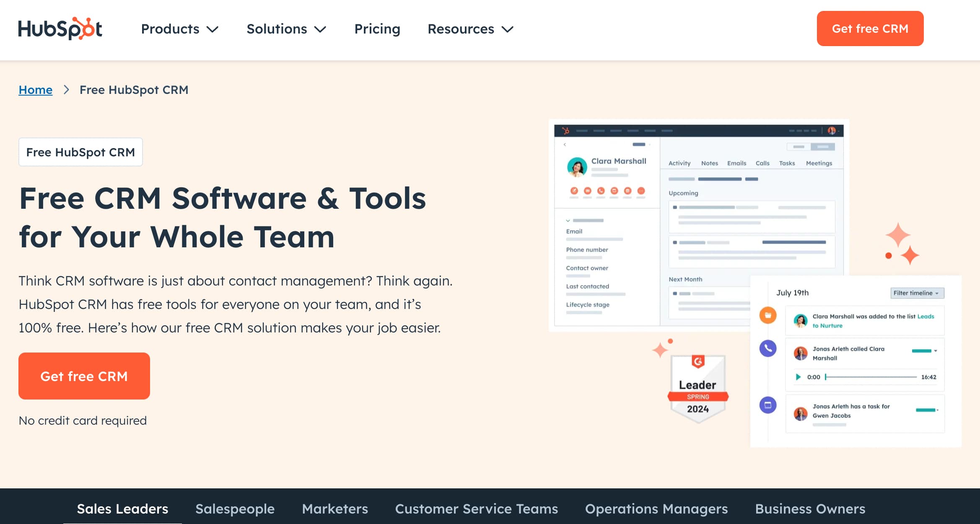Open the Products dropdown menu
The width and height of the screenshot is (980, 524).
(179, 29)
